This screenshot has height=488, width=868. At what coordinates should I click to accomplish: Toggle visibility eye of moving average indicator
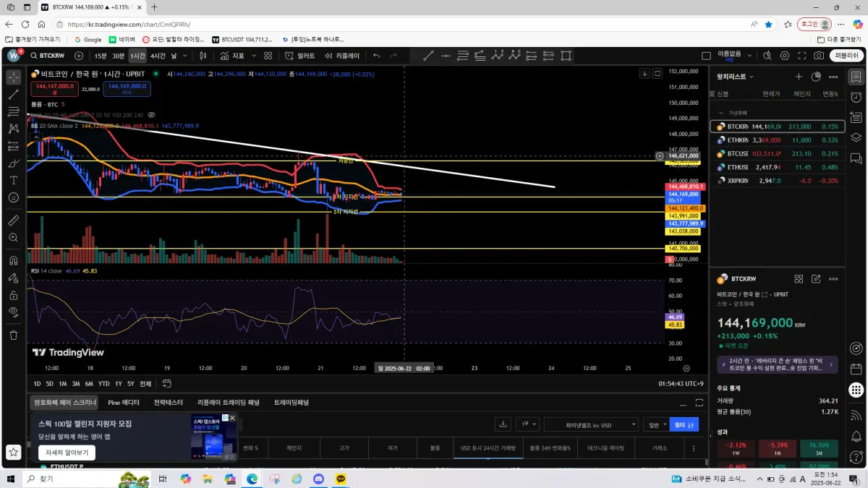coord(152,115)
